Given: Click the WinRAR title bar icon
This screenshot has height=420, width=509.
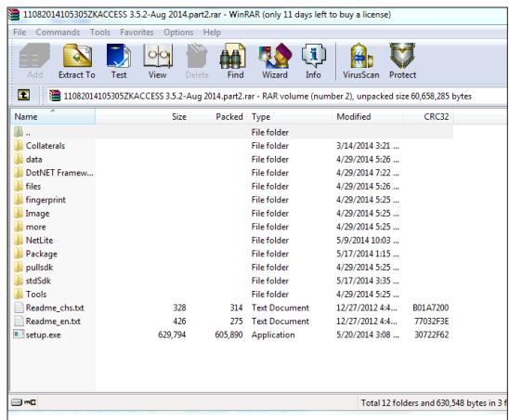Looking at the screenshot, I should pos(14,15).
